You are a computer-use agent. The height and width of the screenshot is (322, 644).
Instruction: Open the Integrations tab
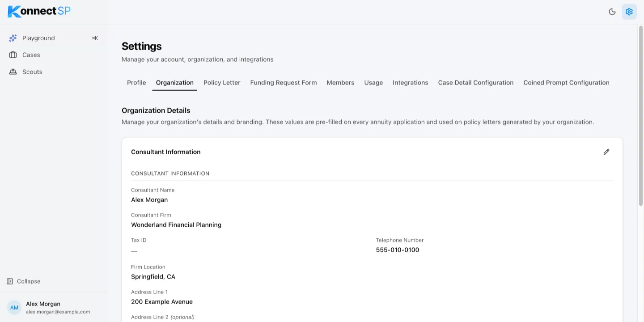(x=411, y=83)
